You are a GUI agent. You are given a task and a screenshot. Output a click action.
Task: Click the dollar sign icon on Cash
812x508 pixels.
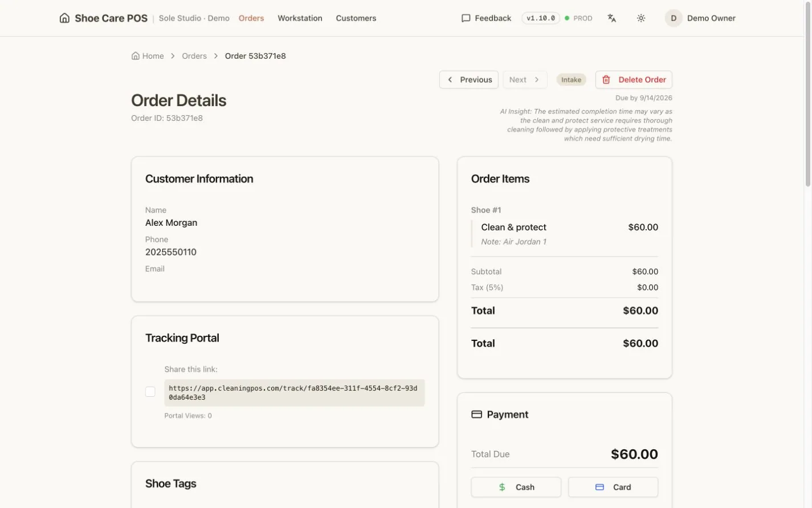click(x=502, y=487)
